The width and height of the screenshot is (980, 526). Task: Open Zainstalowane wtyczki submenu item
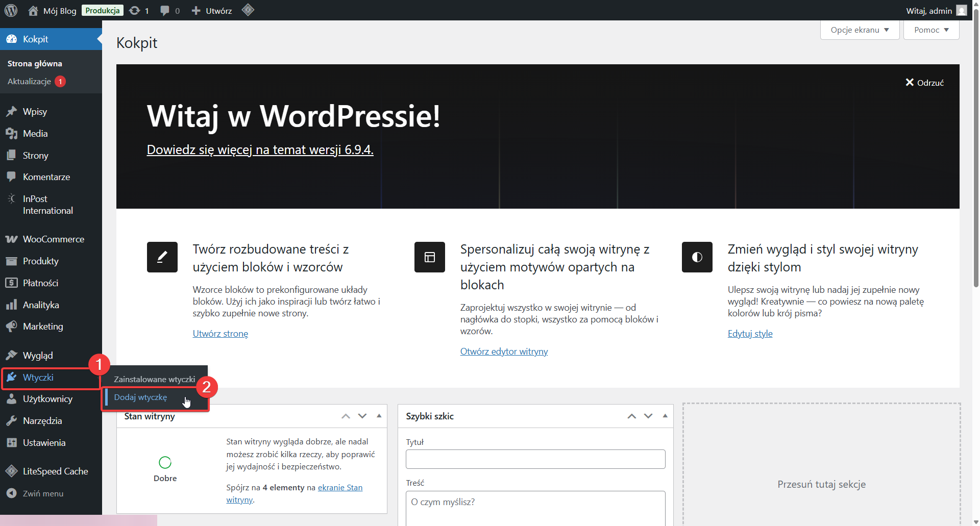pos(155,379)
